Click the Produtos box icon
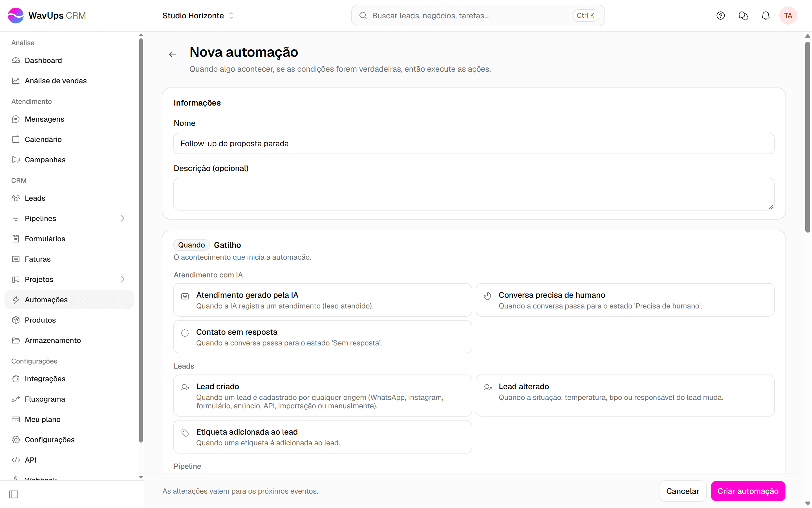The image size is (812, 508). [16, 320]
